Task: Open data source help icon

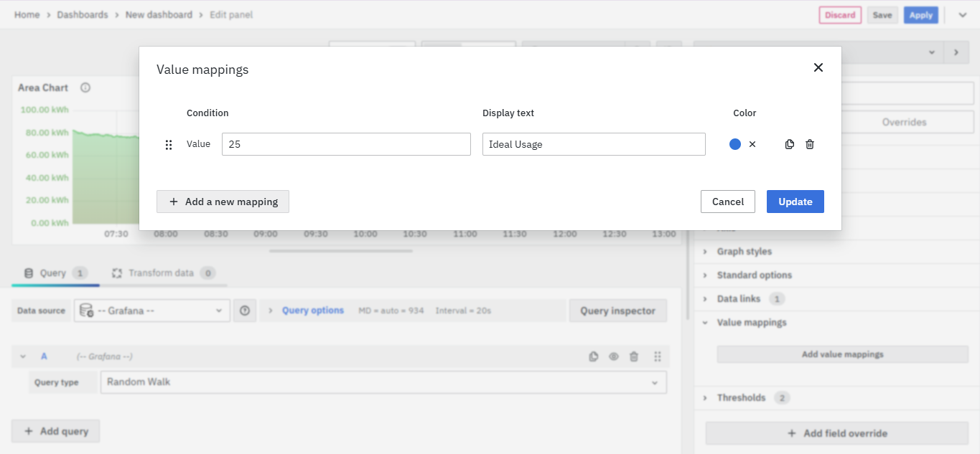Action: [245, 311]
